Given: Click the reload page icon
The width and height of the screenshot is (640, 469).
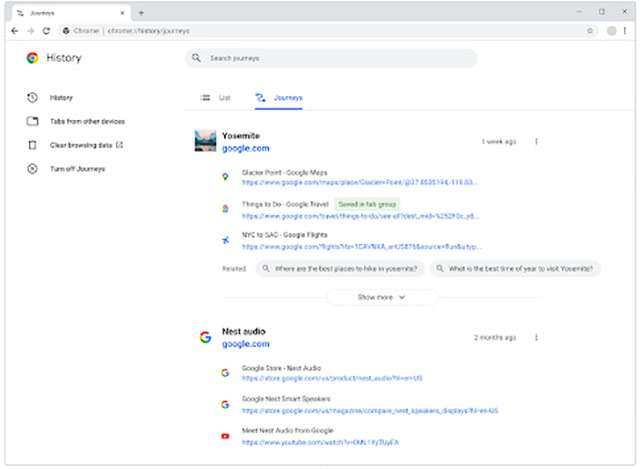Looking at the screenshot, I should 47,31.
